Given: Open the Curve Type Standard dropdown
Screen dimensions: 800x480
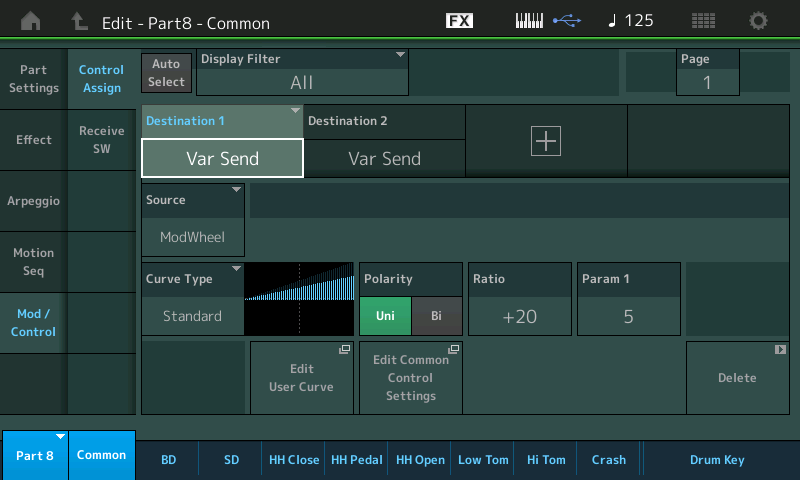Looking at the screenshot, I should point(193,298).
